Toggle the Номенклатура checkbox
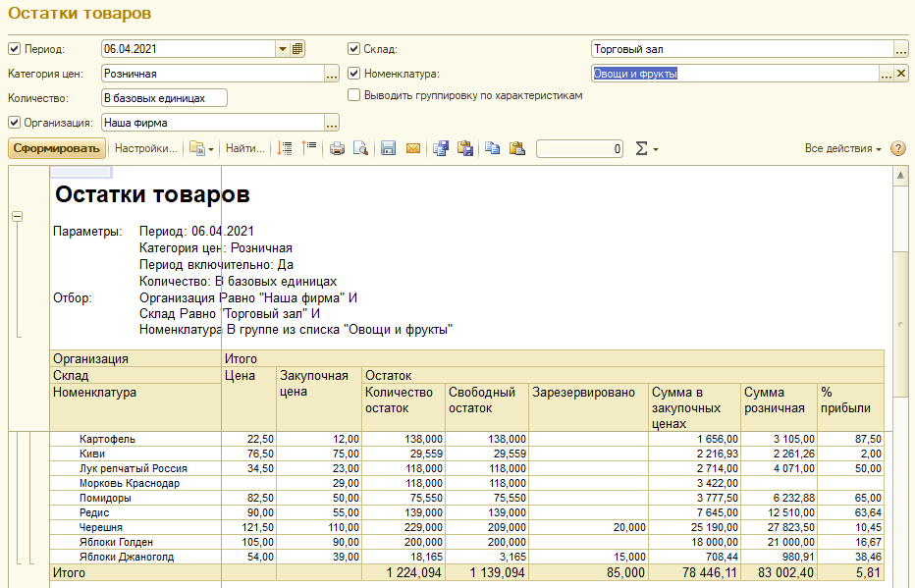 coord(353,74)
